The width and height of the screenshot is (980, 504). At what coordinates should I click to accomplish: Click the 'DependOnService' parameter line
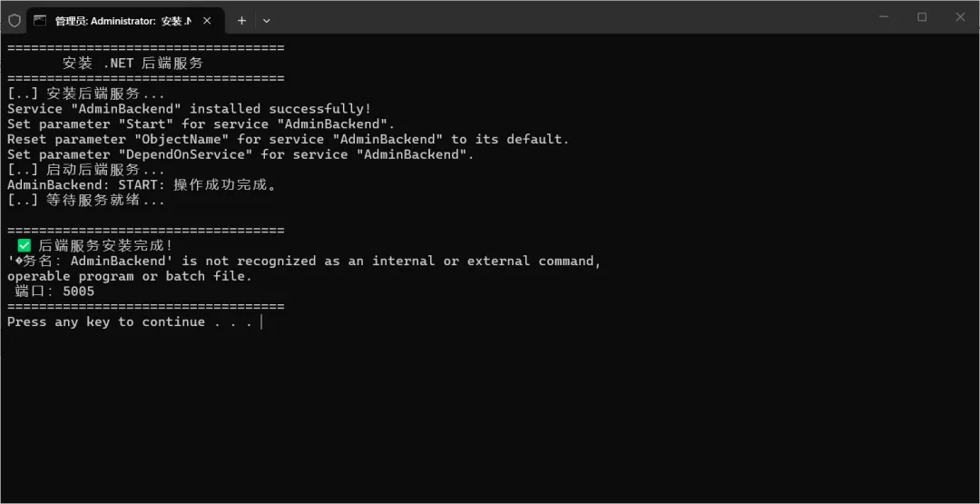click(x=240, y=154)
